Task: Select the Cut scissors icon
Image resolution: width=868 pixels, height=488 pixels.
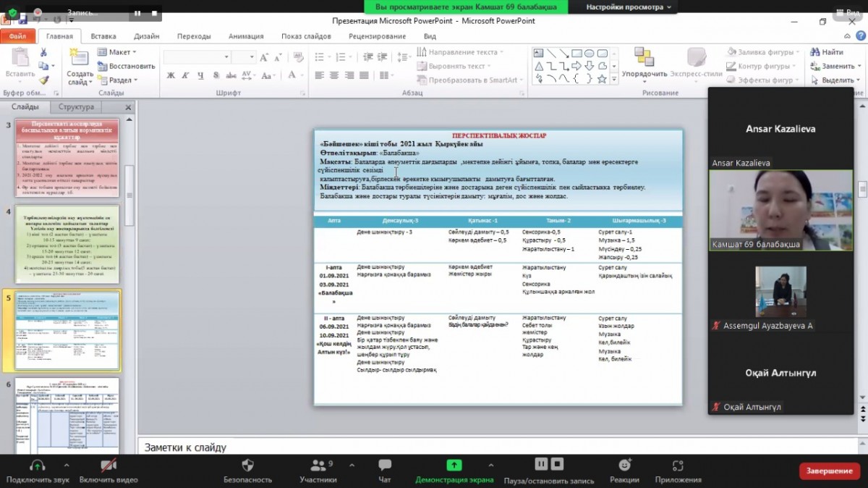Action: click(43, 52)
